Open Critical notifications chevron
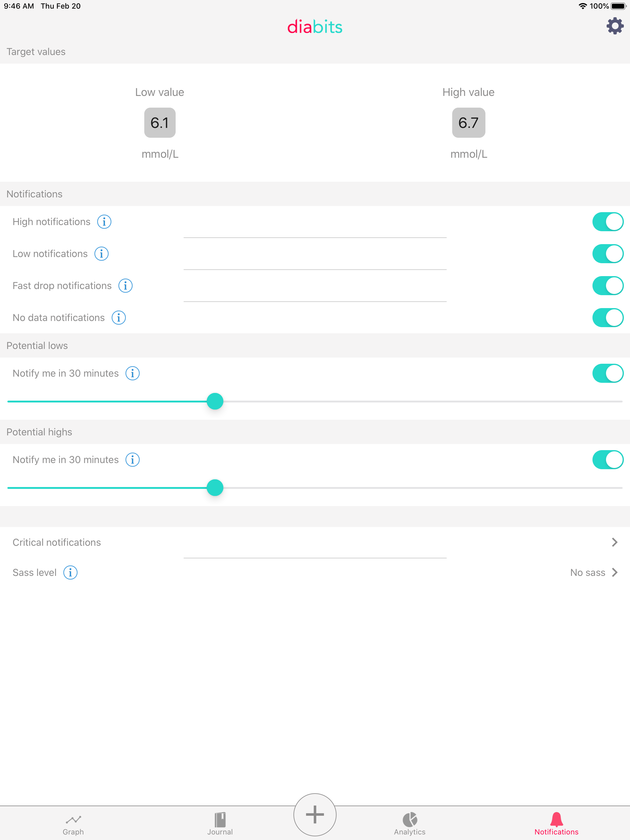This screenshot has width=630, height=840. coord(614,542)
